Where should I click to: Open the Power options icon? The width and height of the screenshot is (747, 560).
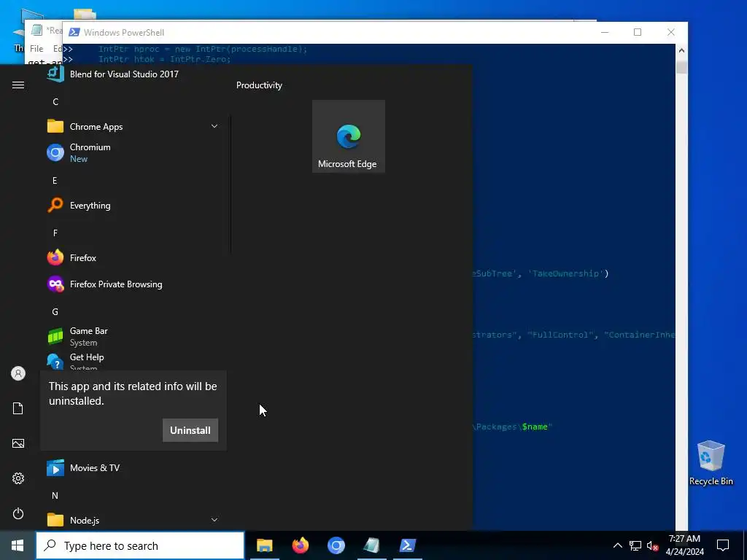[18, 513]
